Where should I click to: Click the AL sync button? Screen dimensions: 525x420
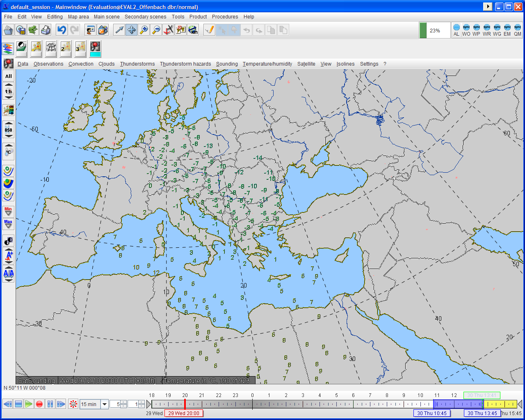point(457,30)
